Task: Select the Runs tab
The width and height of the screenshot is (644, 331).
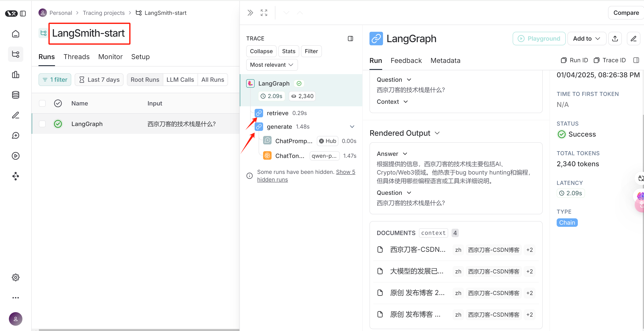Action: (x=47, y=57)
